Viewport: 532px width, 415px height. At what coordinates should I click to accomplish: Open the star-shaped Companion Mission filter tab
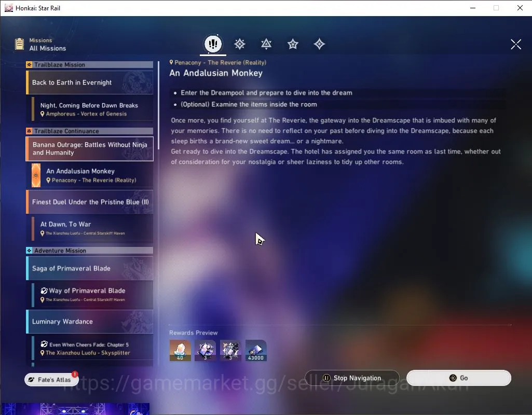(x=293, y=44)
